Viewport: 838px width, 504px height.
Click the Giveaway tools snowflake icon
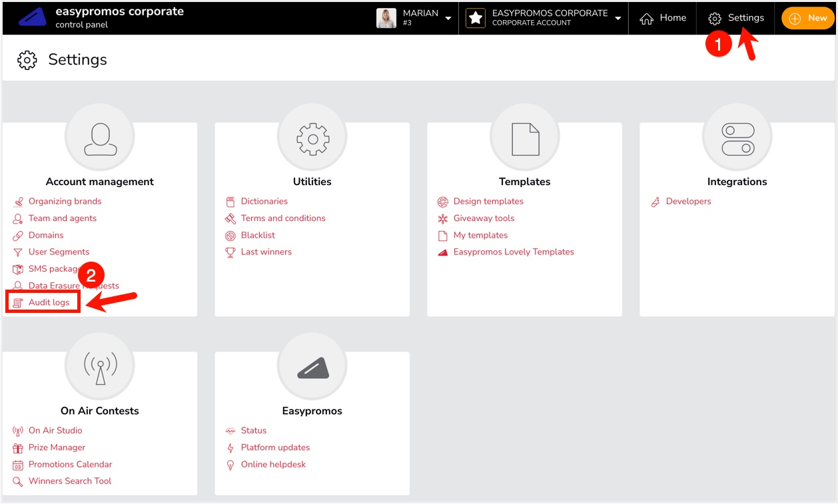coord(443,218)
